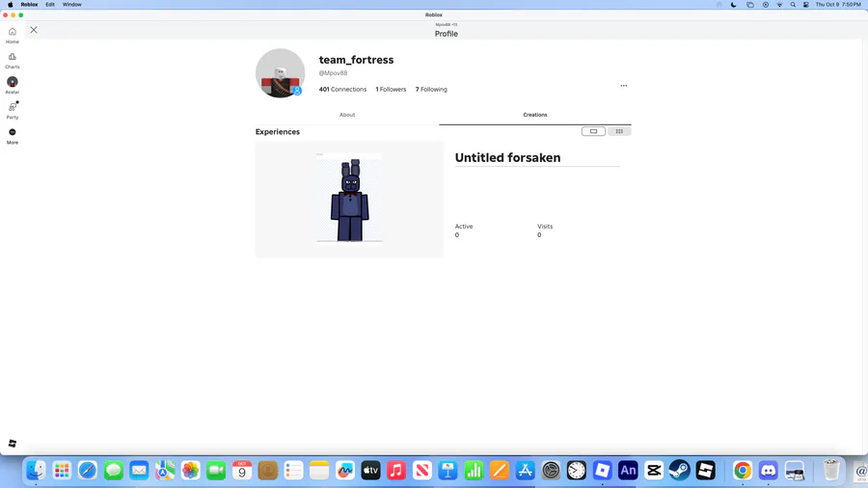The height and width of the screenshot is (488, 868).
Task: Open FaceTime from the dock
Action: pyautogui.click(x=216, y=471)
